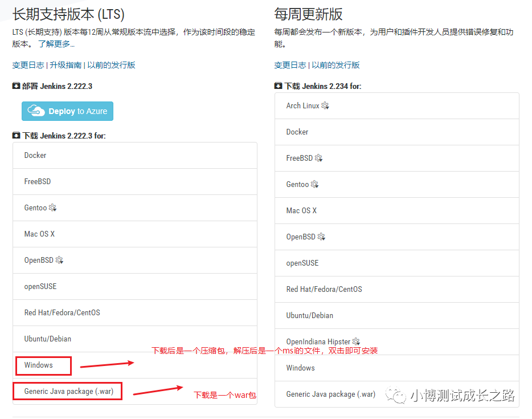Open weekly 以前的发行版 link
The image size is (532, 419).
tap(335, 65)
